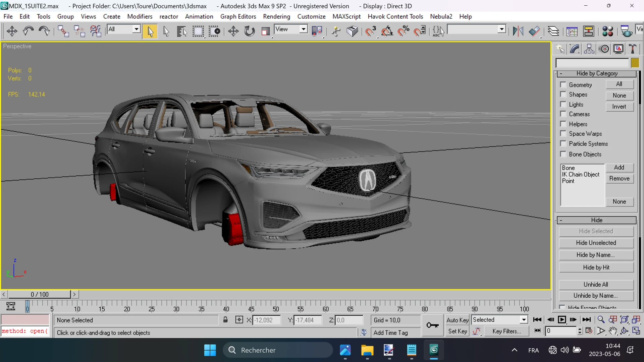Click the object color swatch
Viewport: 644px width, 362px height.
[x=635, y=63]
